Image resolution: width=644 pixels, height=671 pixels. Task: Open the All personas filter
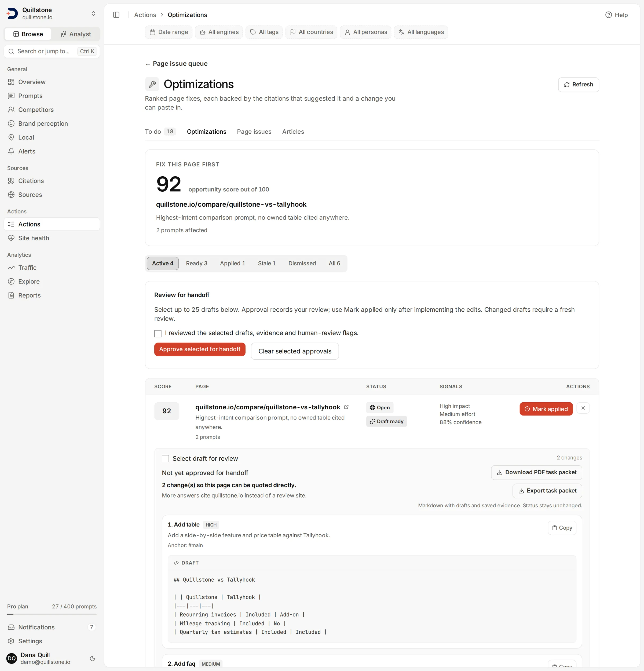point(366,32)
